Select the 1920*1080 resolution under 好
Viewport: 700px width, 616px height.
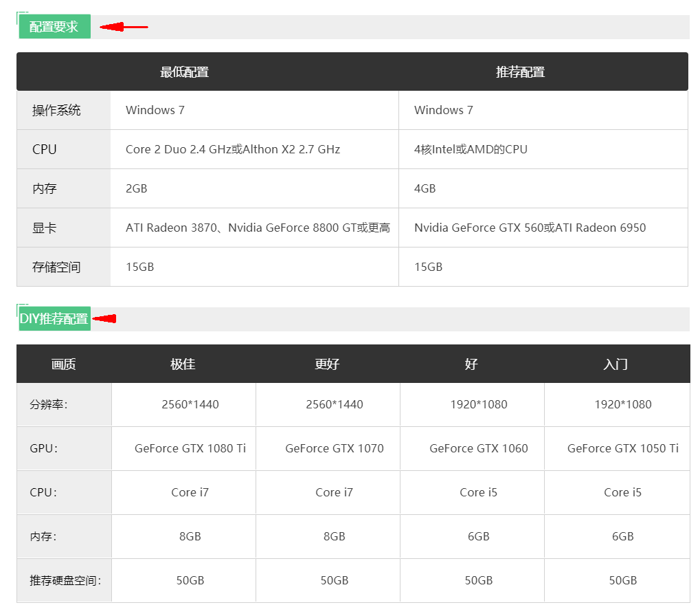click(x=479, y=404)
